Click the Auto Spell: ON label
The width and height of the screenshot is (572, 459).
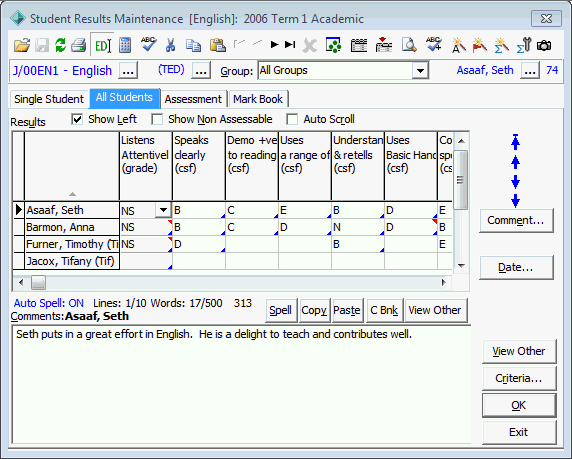49,303
